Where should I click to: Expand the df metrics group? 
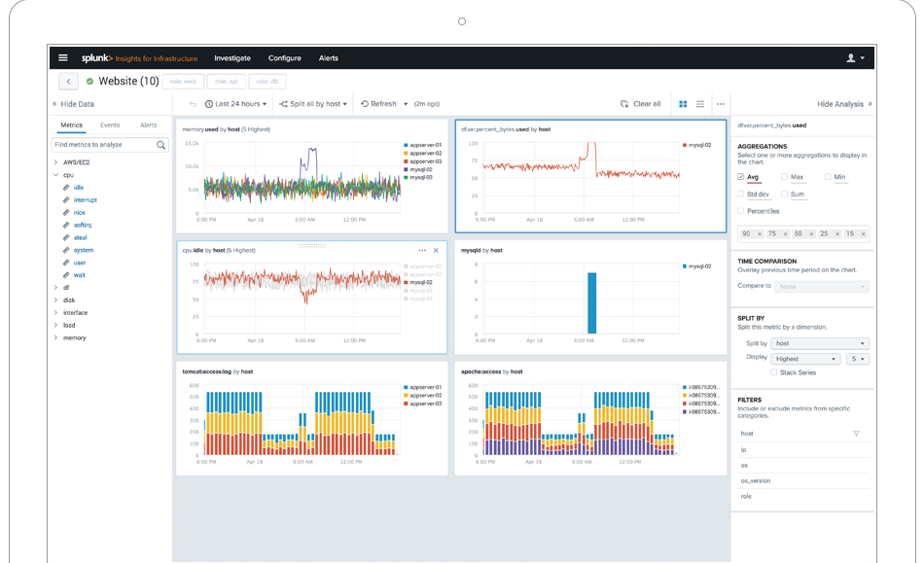(56, 288)
